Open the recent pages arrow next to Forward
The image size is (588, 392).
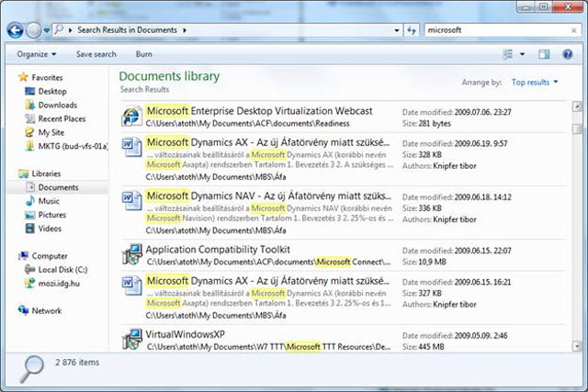click(x=48, y=30)
